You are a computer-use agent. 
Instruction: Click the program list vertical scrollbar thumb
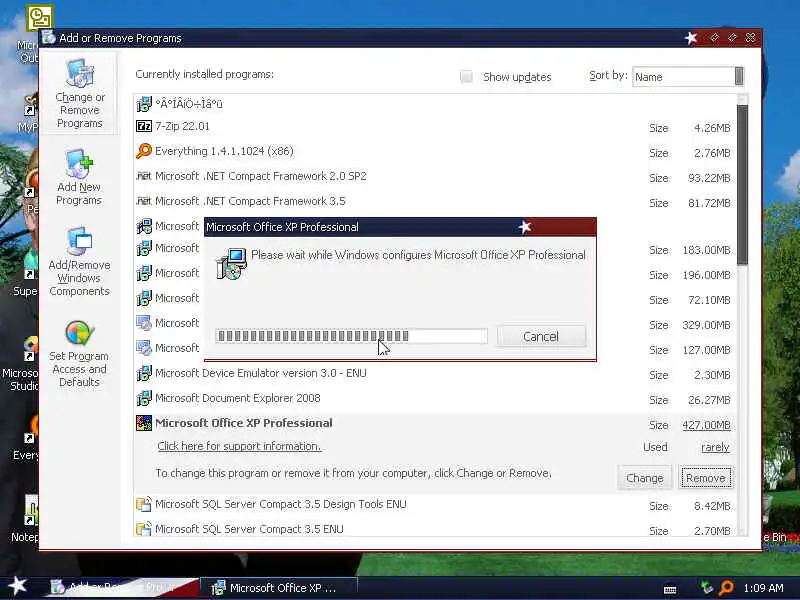pos(742,185)
